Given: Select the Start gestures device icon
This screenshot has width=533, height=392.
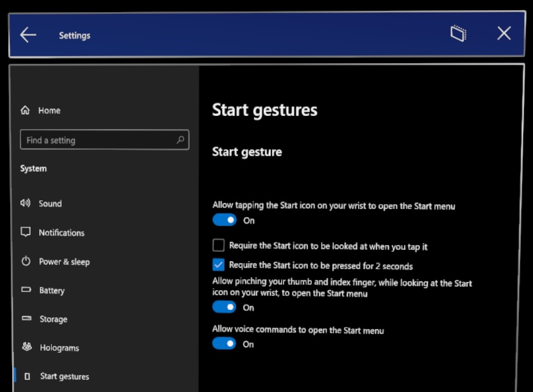Looking at the screenshot, I should (x=28, y=376).
